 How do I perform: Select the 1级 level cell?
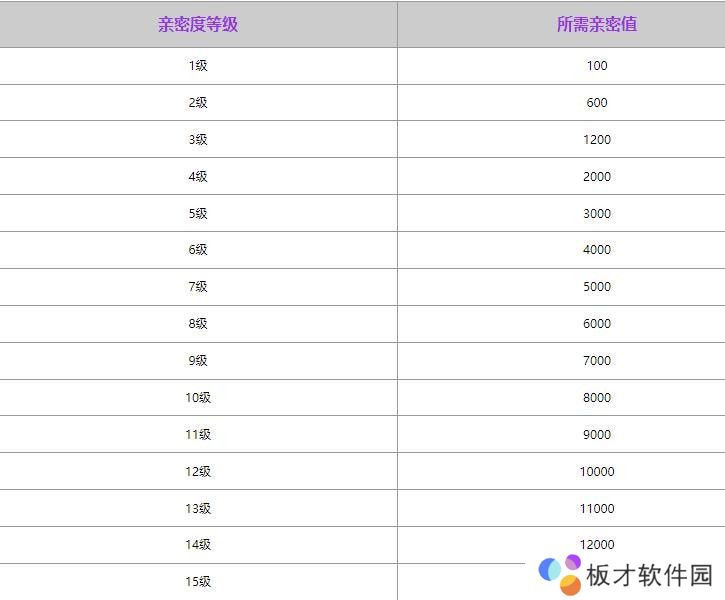198,66
